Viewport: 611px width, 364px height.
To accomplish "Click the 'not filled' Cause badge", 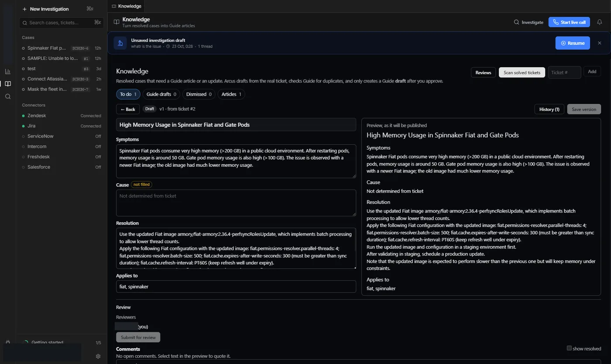I will pos(141,185).
